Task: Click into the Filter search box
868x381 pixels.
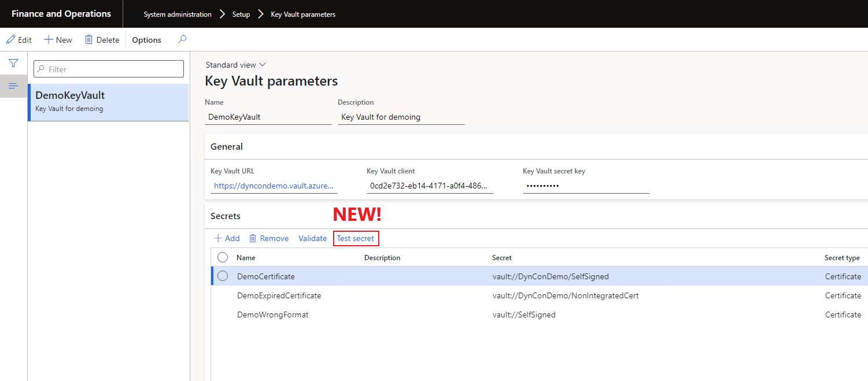Action: (109, 69)
